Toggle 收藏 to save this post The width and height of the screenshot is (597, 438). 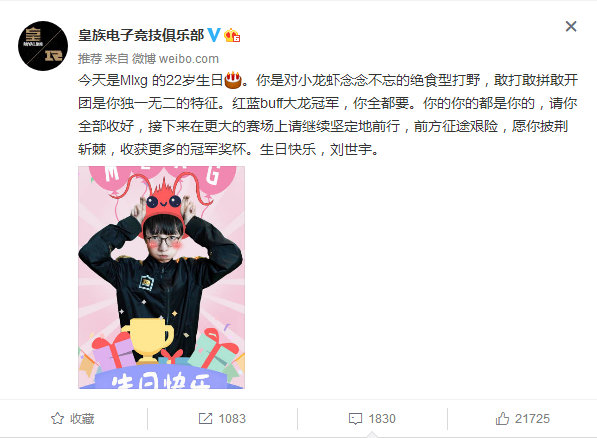(82, 419)
